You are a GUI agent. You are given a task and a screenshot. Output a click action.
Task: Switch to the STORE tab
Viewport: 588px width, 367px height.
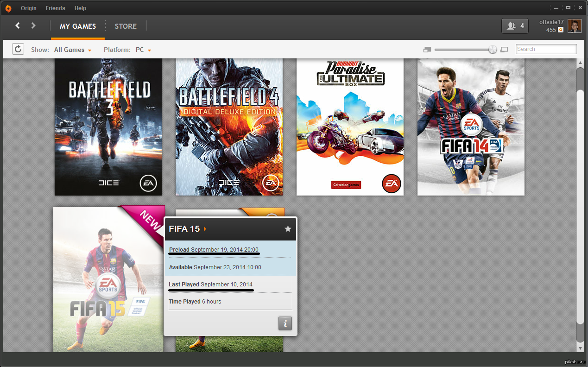[126, 26]
